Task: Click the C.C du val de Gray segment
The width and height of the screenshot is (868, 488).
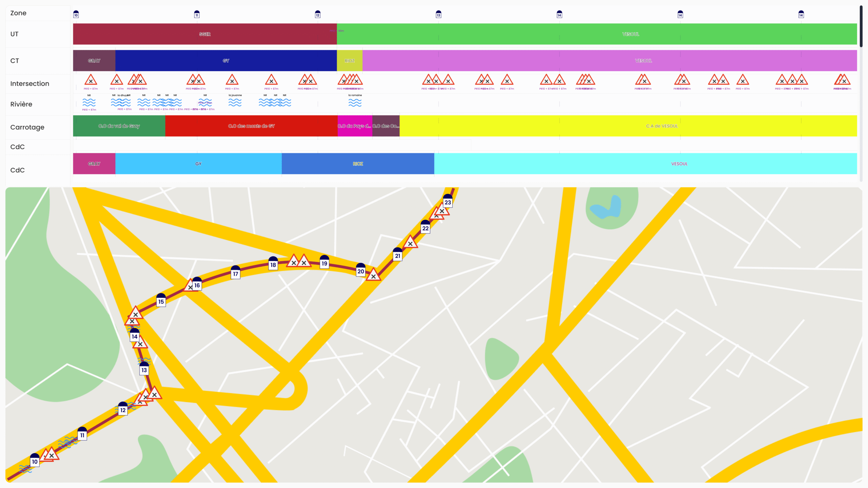Action: pyautogui.click(x=119, y=126)
